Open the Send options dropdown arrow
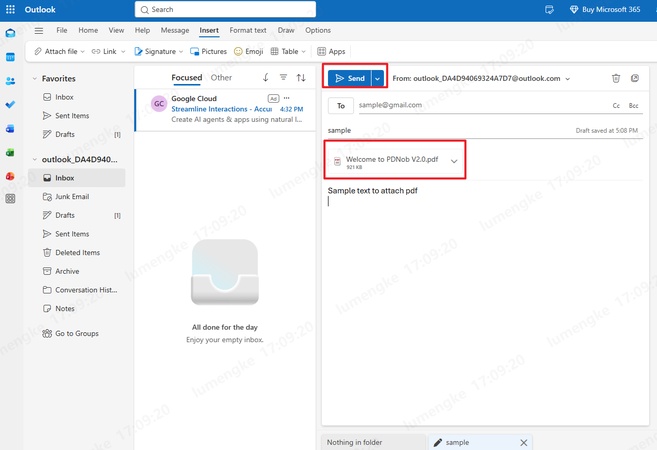Screen dimensions: 657x450 [378, 78]
